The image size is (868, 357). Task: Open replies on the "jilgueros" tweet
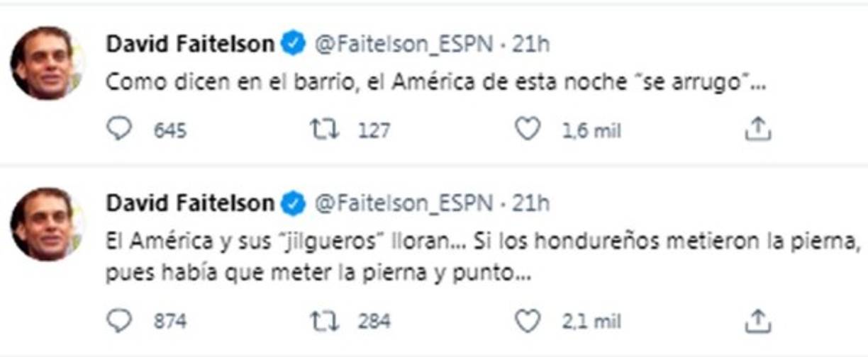[x=120, y=321]
